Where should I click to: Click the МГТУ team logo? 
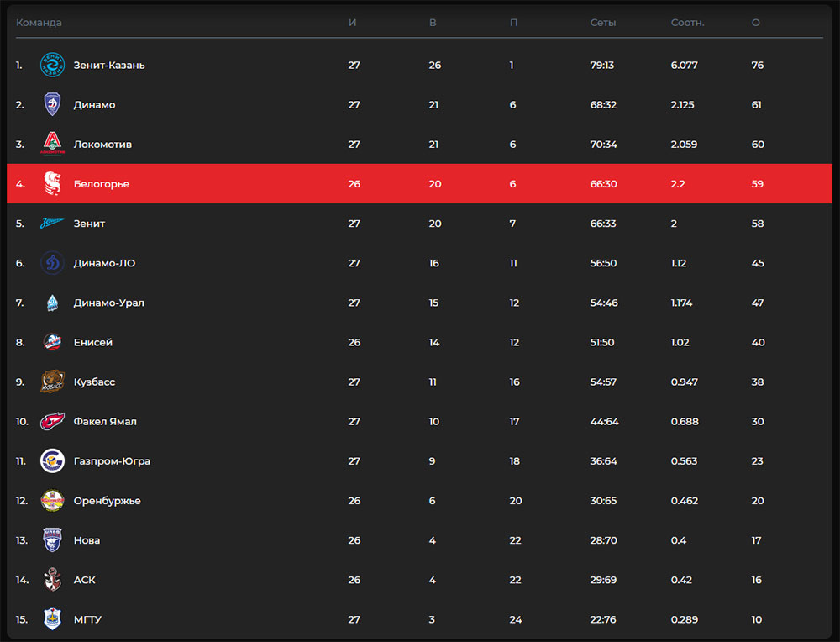click(52, 619)
